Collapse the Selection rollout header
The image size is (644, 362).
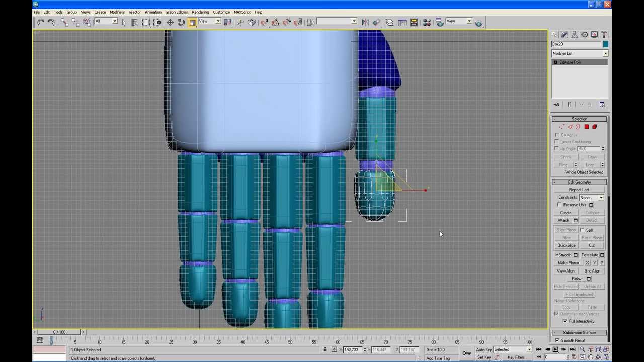pos(579,119)
